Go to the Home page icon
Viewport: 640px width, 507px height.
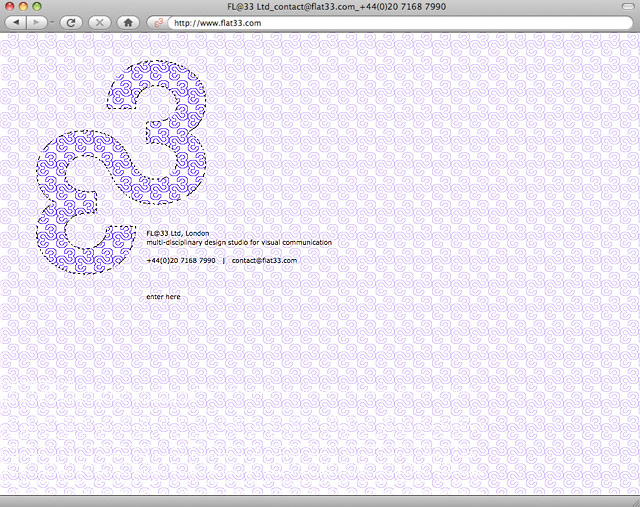(128, 22)
